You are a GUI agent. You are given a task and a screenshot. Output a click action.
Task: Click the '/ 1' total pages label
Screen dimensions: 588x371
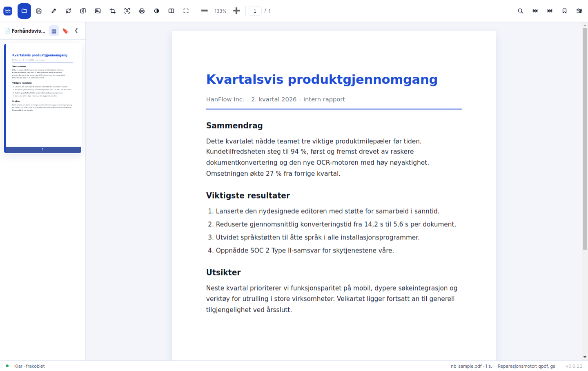267,11
